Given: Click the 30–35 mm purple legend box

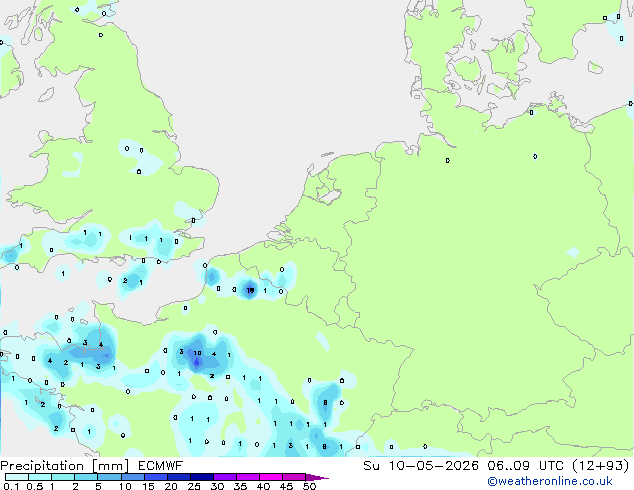Looking at the screenshot, I should tap(225, 477).
